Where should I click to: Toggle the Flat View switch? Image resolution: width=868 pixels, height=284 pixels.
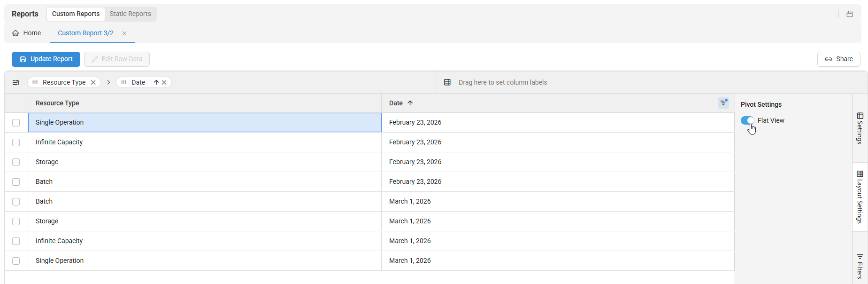click(747, 120)
